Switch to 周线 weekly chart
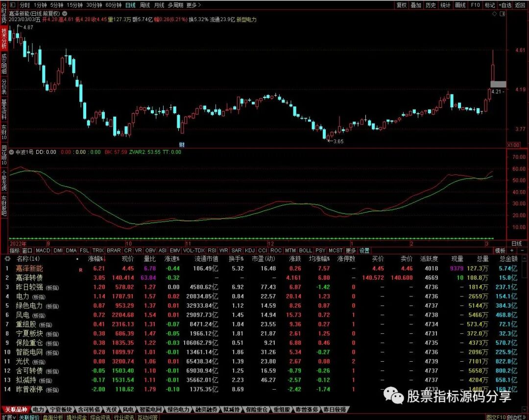Image resolution: width=529 pixels, height=420 pixels. (x=144, y=5)
